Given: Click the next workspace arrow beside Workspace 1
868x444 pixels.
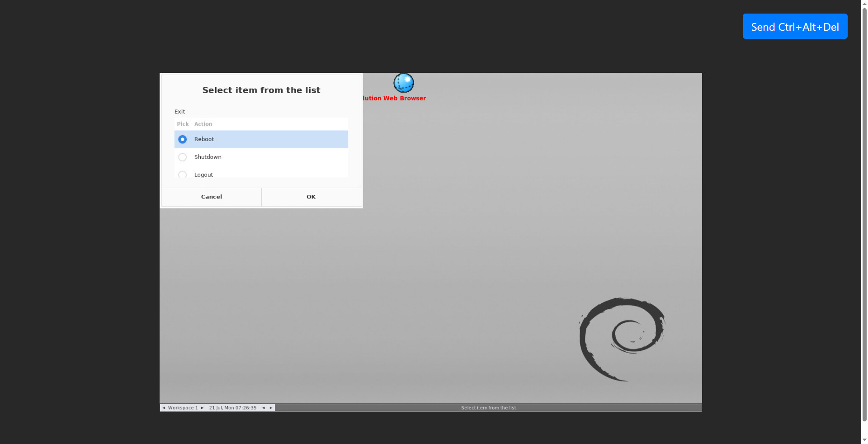Looking at the screenshot, I should pyautogui.click(x=203, y=408).
